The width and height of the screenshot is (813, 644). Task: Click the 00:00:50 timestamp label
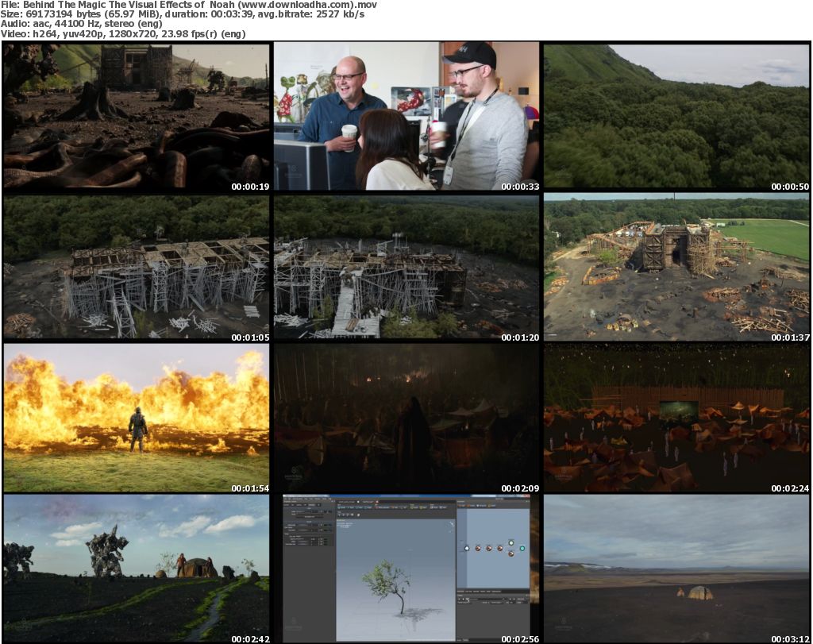[x=790, y=187]
